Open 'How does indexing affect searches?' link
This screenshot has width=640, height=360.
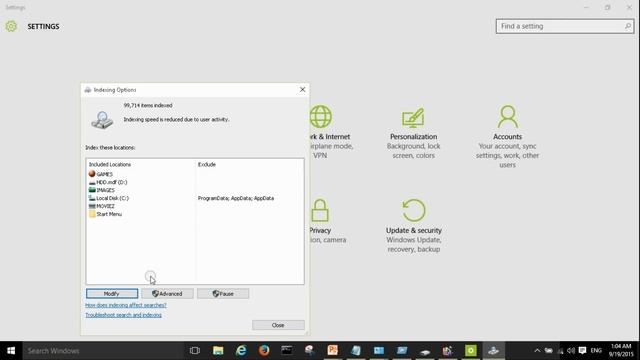pos(126,305)
